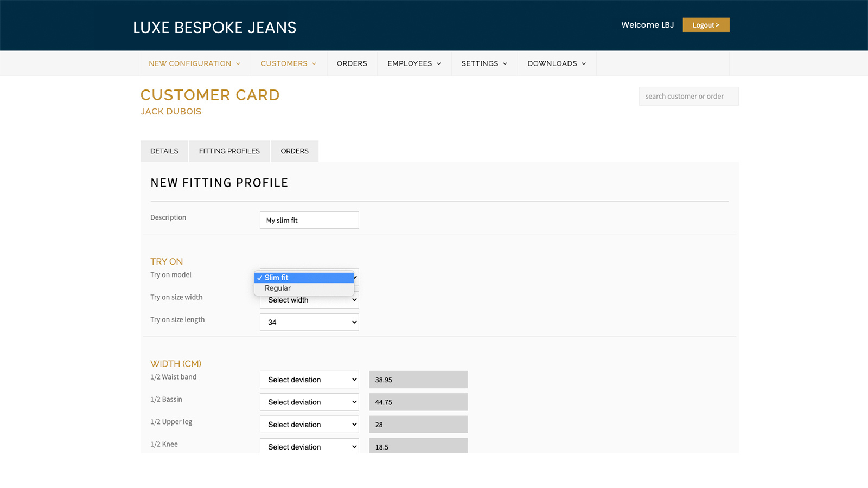Click the search customer or order field
This screenshot has height=488, width=868.
[x=688, y=96]
